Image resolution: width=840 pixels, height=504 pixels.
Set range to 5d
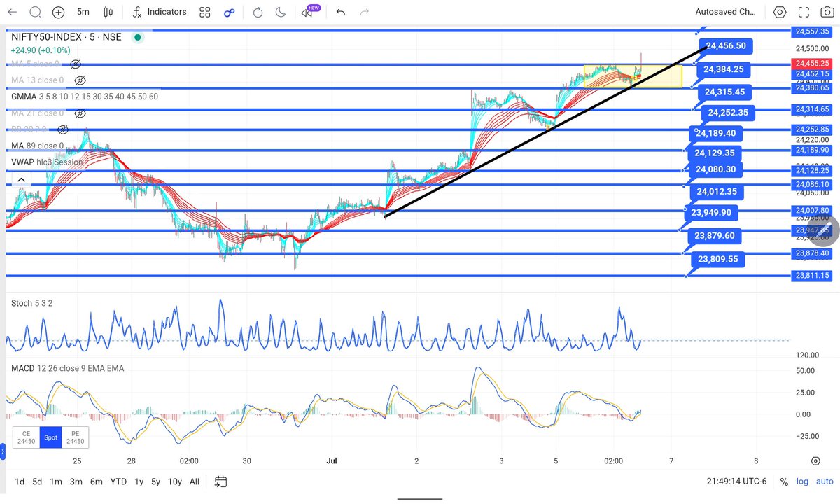click(x=37, y=482)
